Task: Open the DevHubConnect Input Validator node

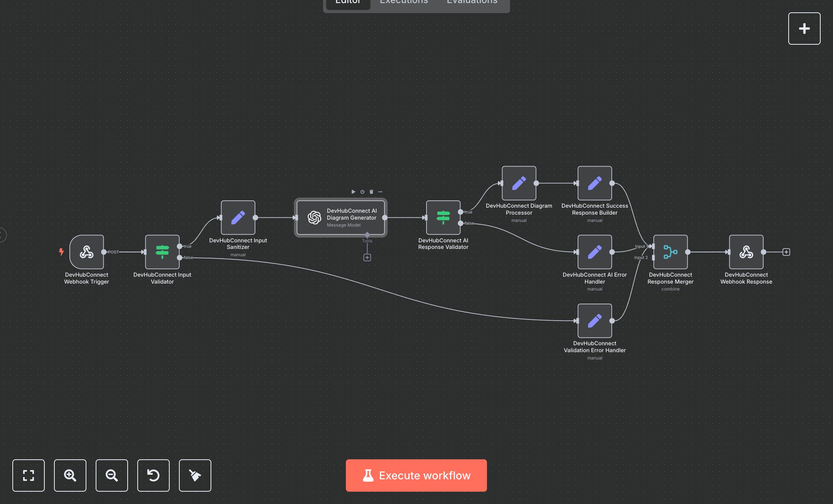Action: pyautogui.click(x=162, y=252)
